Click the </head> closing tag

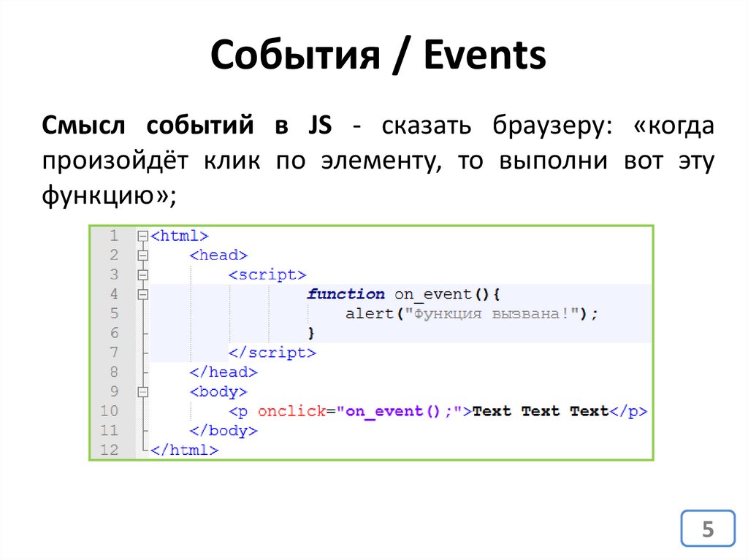click(x=224, y=372)
